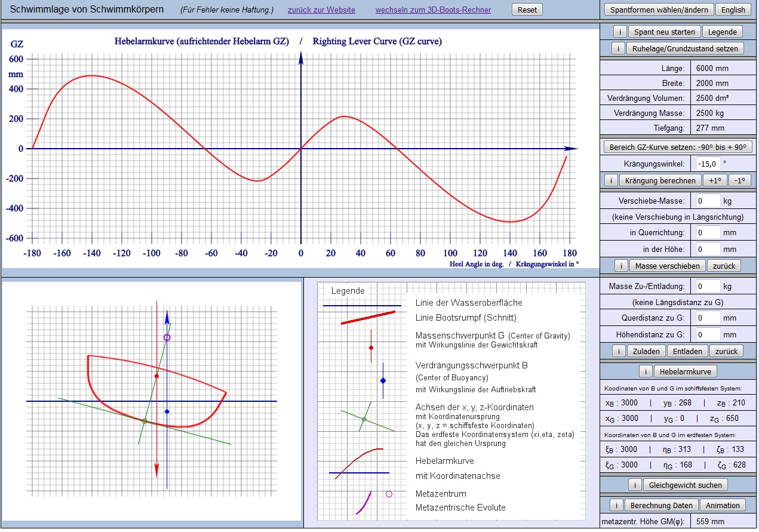Viewport: 759px width, 532px height.
Task: Focus the Verschiebe-Masse kg field
Action: 708,201
